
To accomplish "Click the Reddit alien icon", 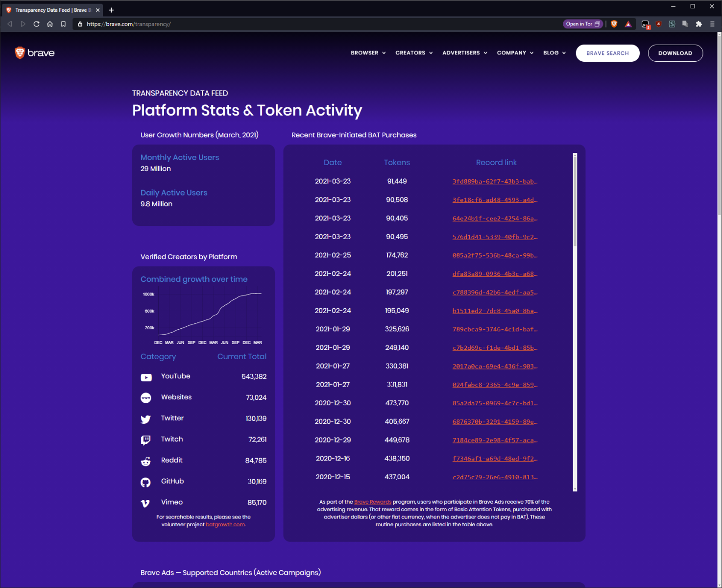I will coord(146,461).
